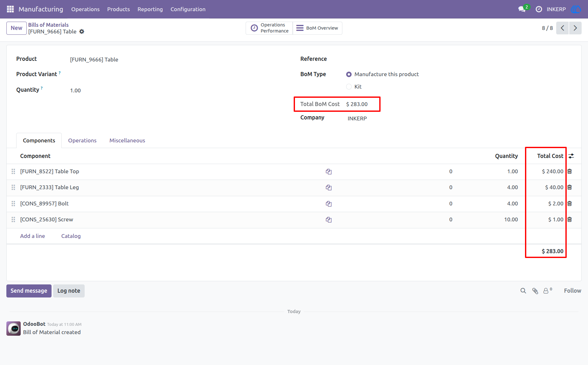Search messages with magnifier icon

point(523,291)
